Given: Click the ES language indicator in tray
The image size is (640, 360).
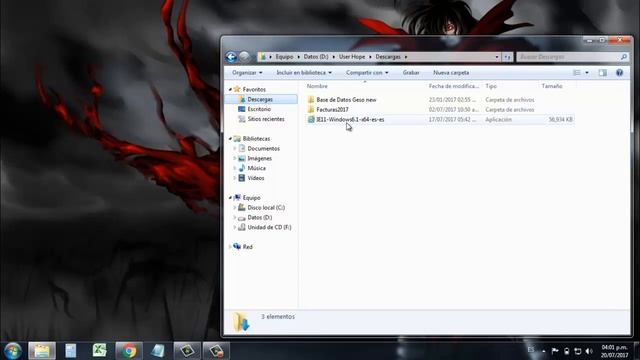Looking at the screenshot, I should point(531,350).
